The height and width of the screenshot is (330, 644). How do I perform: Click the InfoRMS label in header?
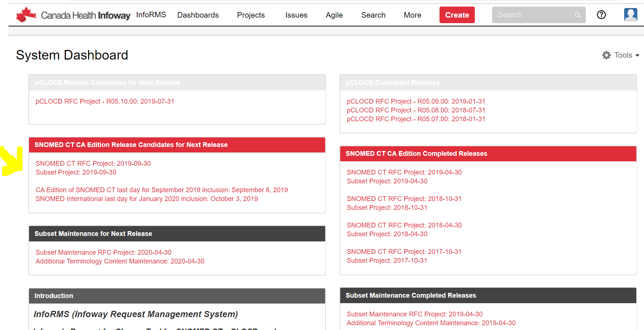[x=151, y=15]
